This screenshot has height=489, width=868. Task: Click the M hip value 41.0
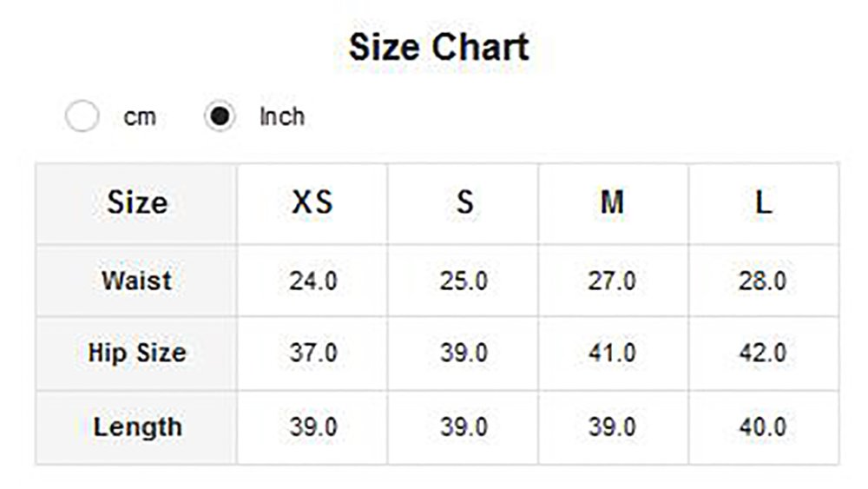(x=612, y=354)
